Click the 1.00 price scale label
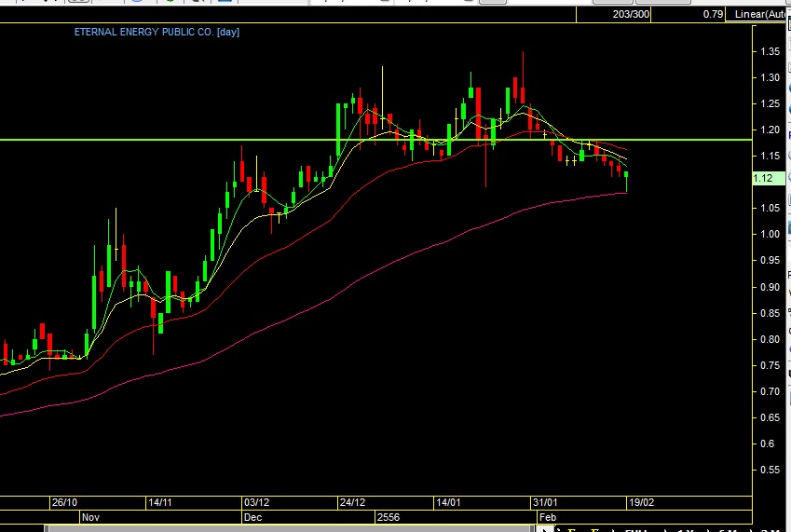 770,234
